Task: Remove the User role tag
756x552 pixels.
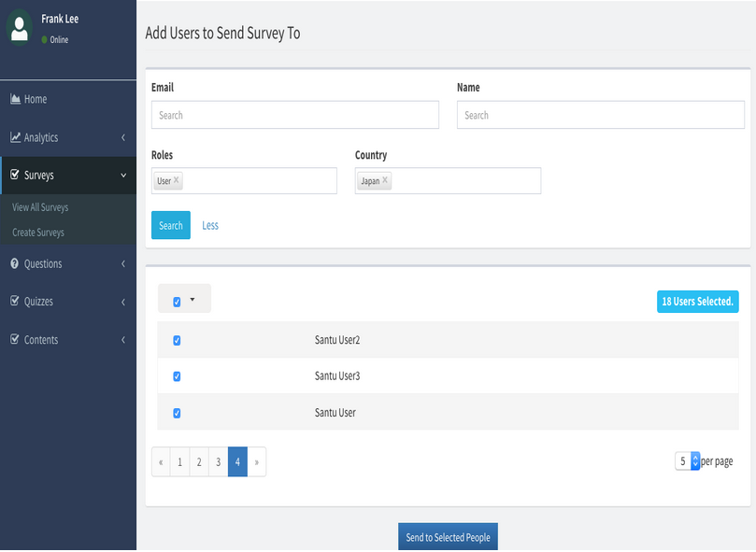Action: [x=177, y=180]
